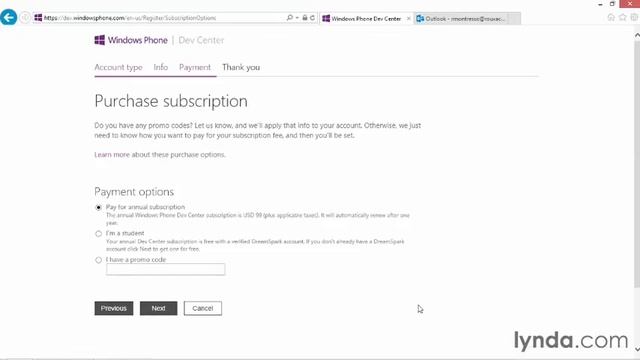Open the search dropdown arrow in address bar
This screenshot has height=360, width=640.
click(297, 18)
